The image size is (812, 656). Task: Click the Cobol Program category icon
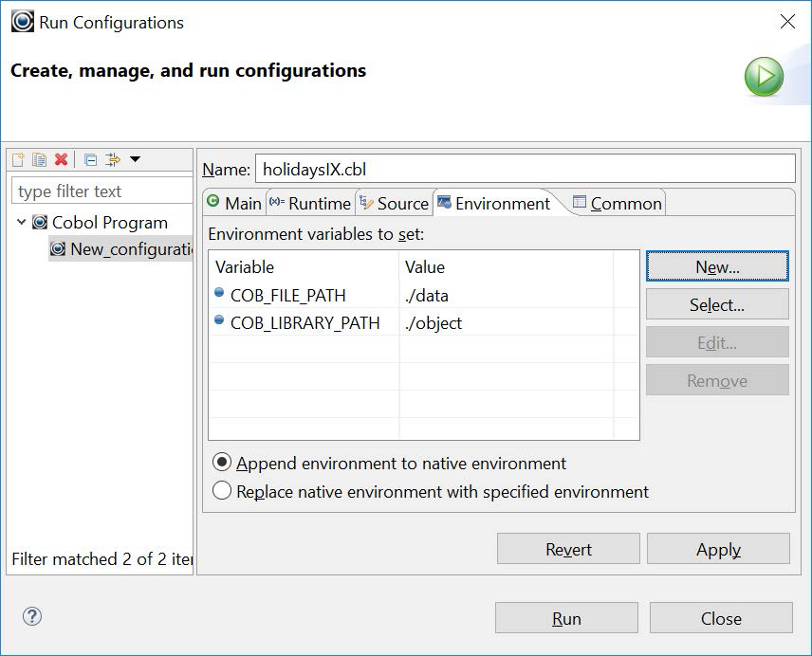[x=40, y=223]
